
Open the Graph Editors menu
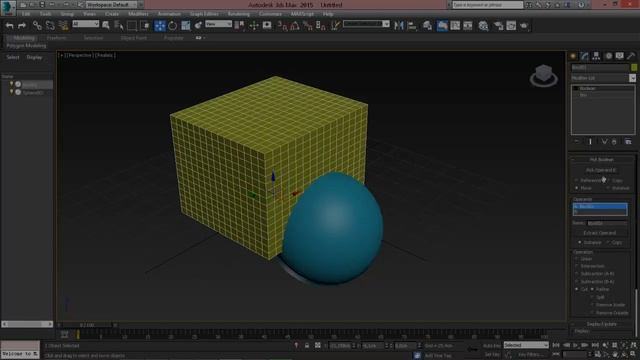(204, 14)
